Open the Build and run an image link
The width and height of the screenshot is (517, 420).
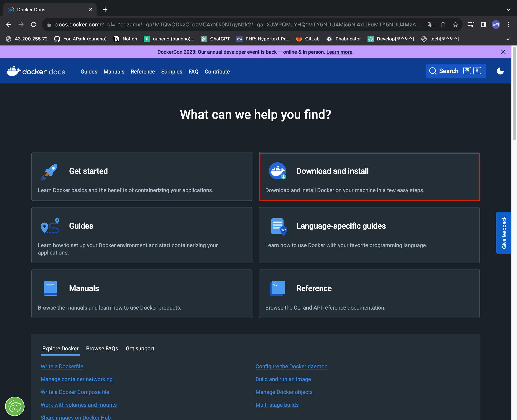coord(283,379)
